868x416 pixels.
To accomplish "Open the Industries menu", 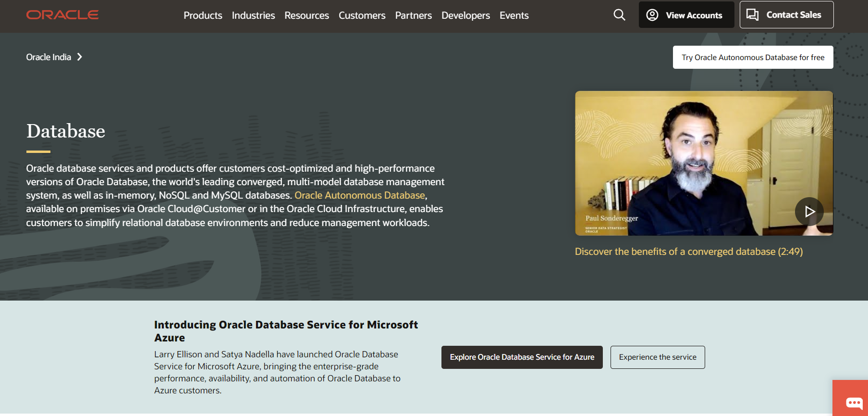I will pyautogui.click(x=253, y=15).
